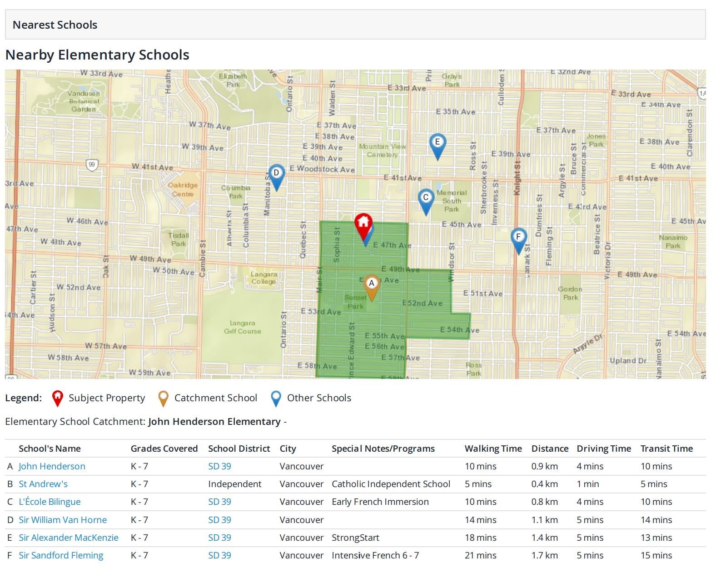The image size is (716, 588).
Task: Click the '13 mins' transit time
Action: (656, 538)
